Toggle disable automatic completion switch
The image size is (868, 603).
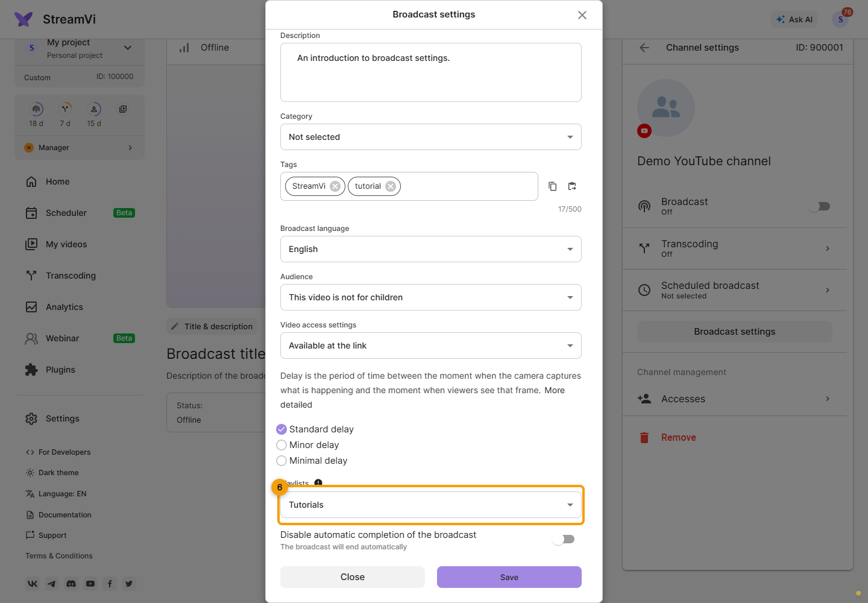point(564,539)
